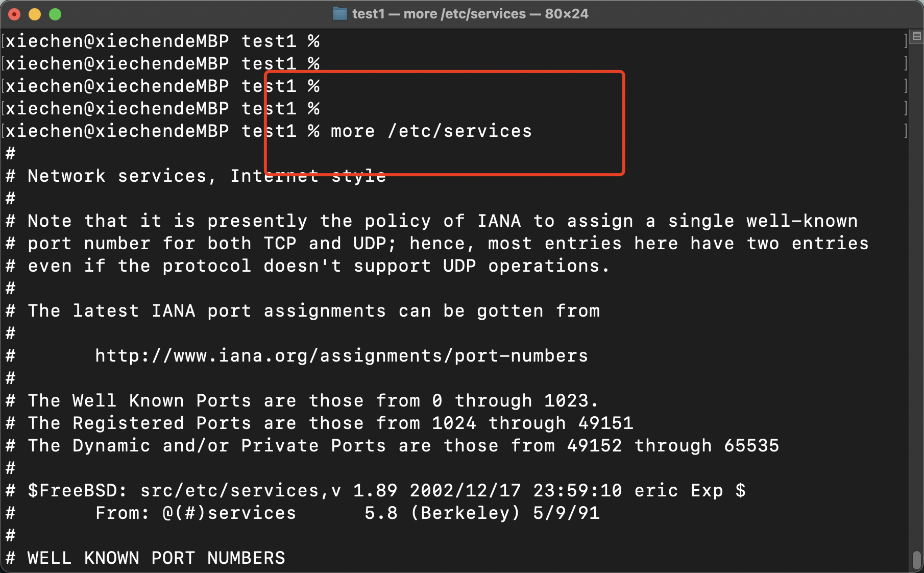Image resolution: width=924 pixels, height=573 pixels.
Task: Click the port number 49151
Action: point(605,423)
